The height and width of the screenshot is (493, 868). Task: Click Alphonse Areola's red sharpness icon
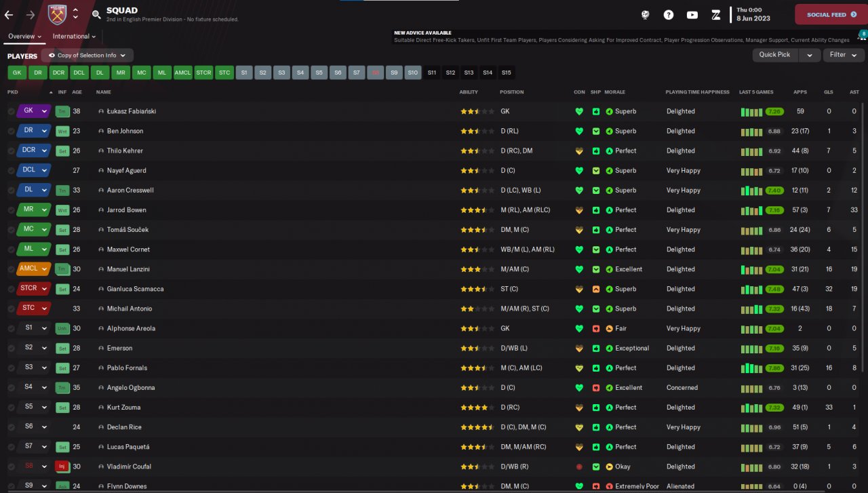tap(595, 328)
